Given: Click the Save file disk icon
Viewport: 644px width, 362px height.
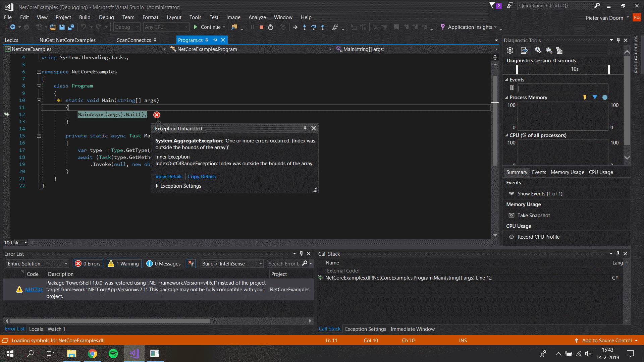Looking at the screenshot, I should pos(62,27).
